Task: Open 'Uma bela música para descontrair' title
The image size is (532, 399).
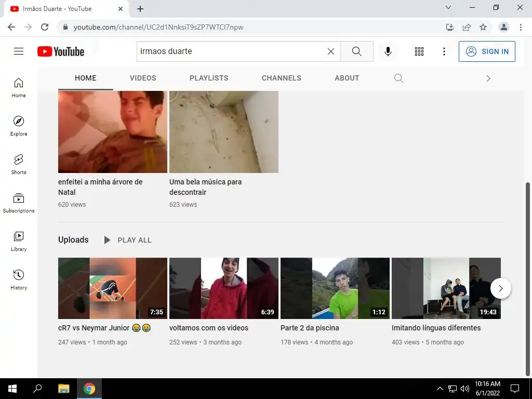Action: (206, 187)
